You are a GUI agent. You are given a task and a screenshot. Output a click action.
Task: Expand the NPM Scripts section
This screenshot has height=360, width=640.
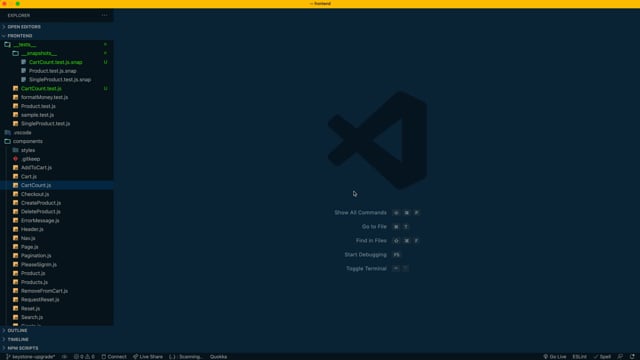click(x=57, y=348)
